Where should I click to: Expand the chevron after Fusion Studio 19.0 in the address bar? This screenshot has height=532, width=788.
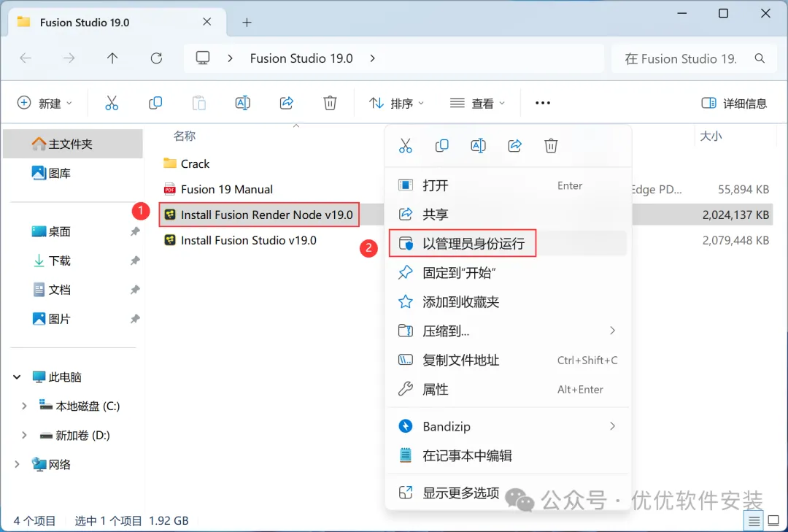tap(372, 58)
